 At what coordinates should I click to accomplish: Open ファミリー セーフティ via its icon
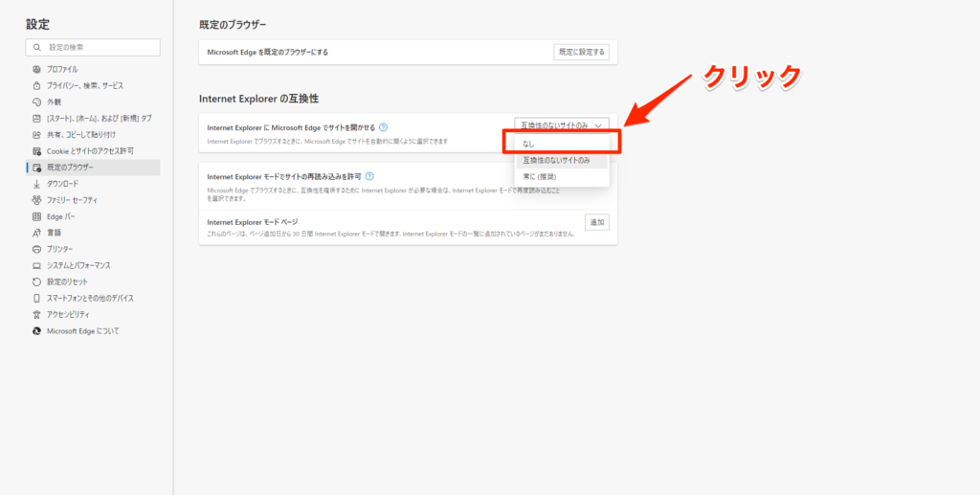click(x=36, y=200)
